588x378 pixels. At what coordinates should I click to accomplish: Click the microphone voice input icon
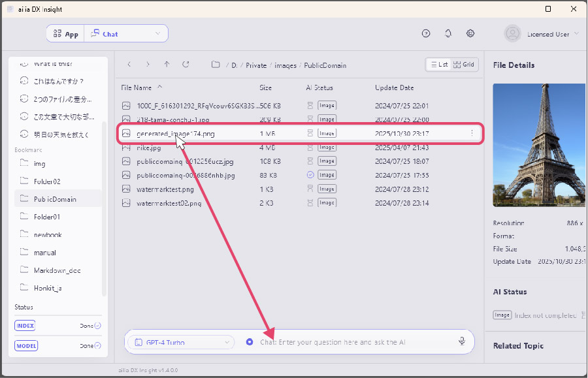coord(462,341)
